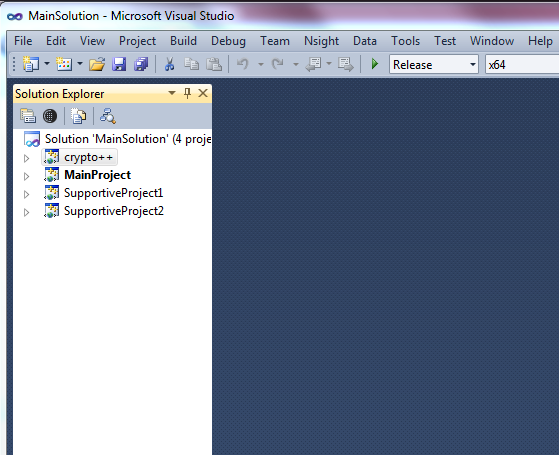Click the Add New Item toolbar icon
Screen dimensions: 559x455
pos(64,64)
